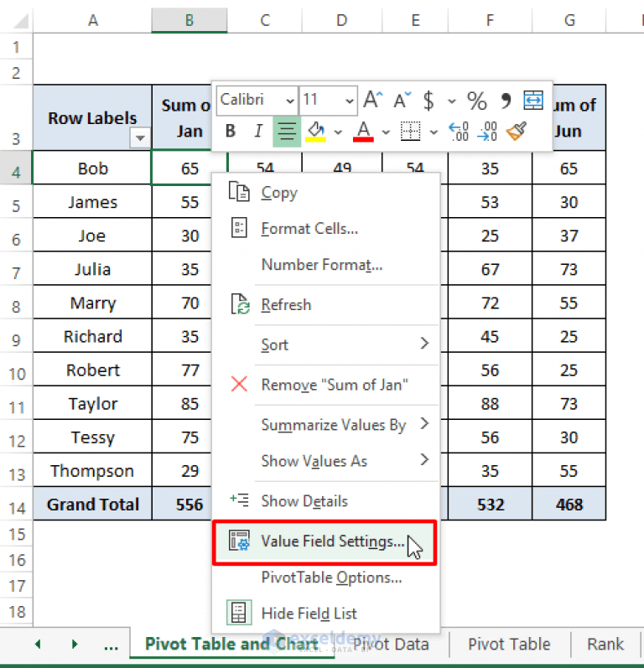
Task: Choose Copy from context menu
Action: (x=326, y=193)
